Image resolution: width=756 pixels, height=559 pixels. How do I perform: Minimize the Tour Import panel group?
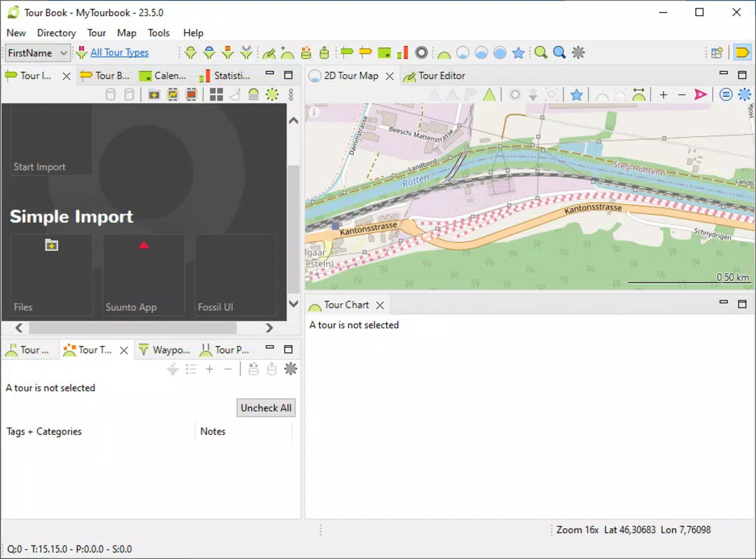pyautogui.click(x=270, y=74)
